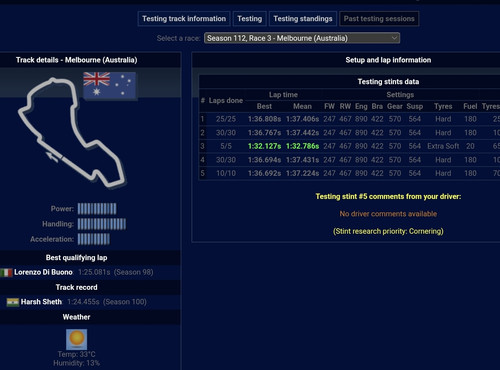Switch to the Testing tab
The width and height of the screenshot is (500, 370).
(x=250, y=19)
